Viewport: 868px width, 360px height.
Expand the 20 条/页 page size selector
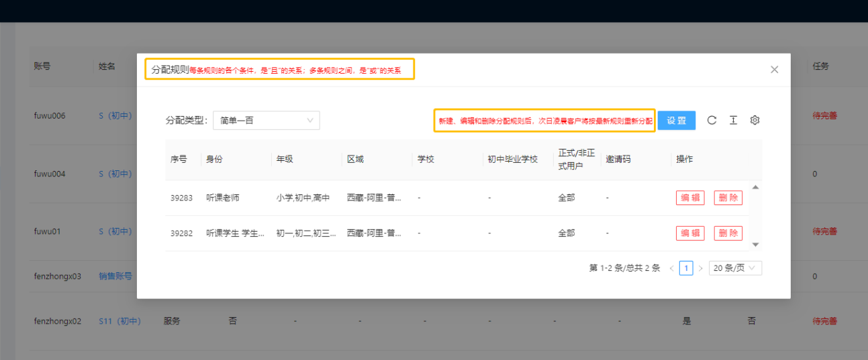tap(735, 268)
